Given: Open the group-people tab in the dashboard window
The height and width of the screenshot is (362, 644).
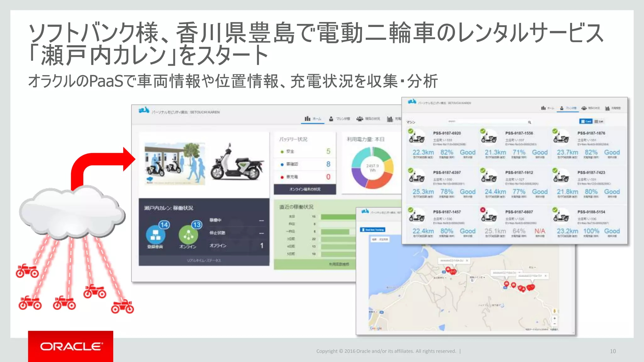Looking at the screenshot, I should [368, 119].
